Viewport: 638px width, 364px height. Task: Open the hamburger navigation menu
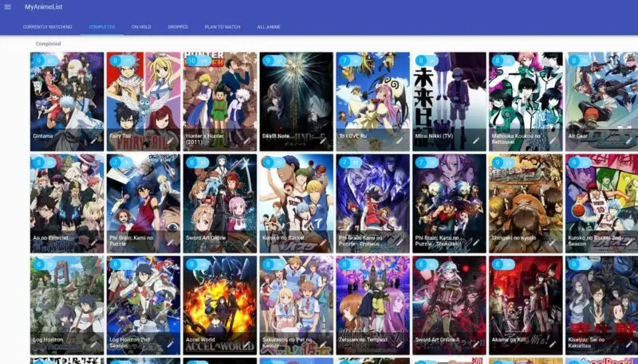[9, 7]
